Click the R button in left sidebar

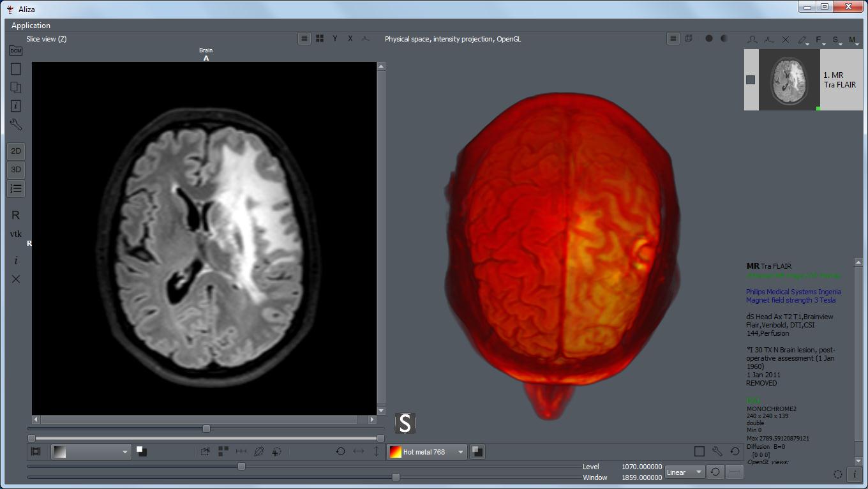point(16,215)
